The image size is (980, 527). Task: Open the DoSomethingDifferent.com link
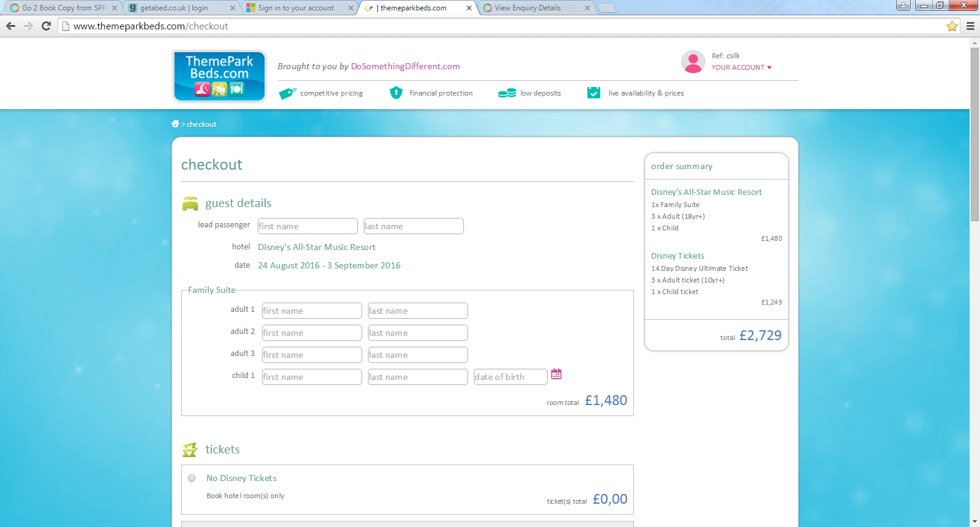[x=405, y=66]
